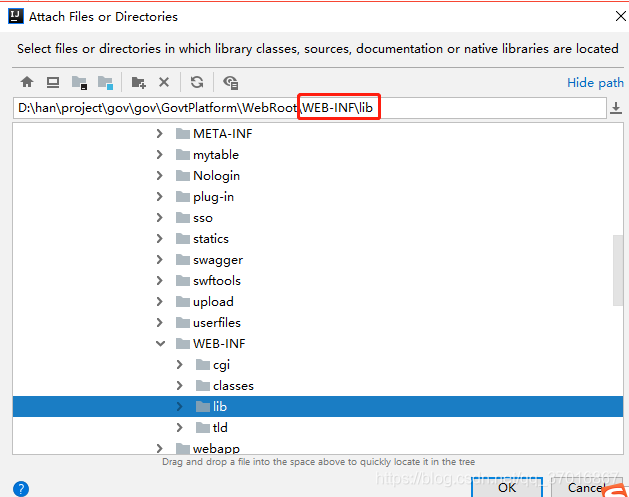
Task: Expand the plug-in folder
Action: pyautogui.click(x=160, y=197)
